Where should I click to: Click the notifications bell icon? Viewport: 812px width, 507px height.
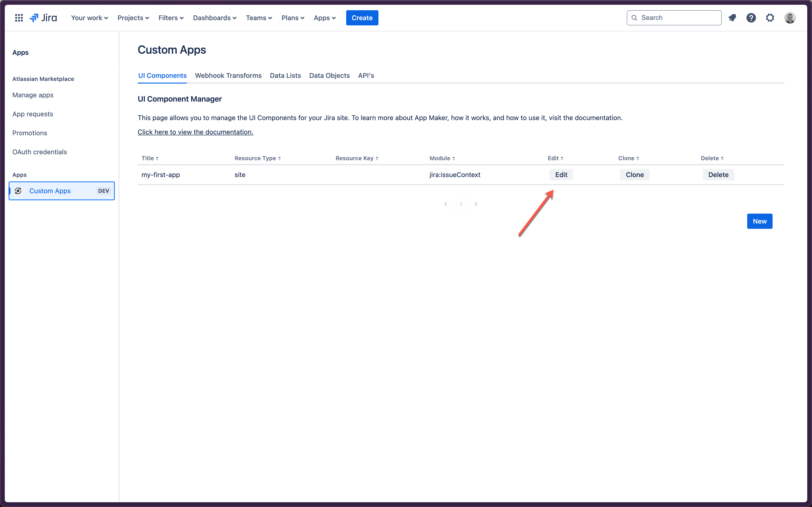pyautogui.click(x=732, y=18)
